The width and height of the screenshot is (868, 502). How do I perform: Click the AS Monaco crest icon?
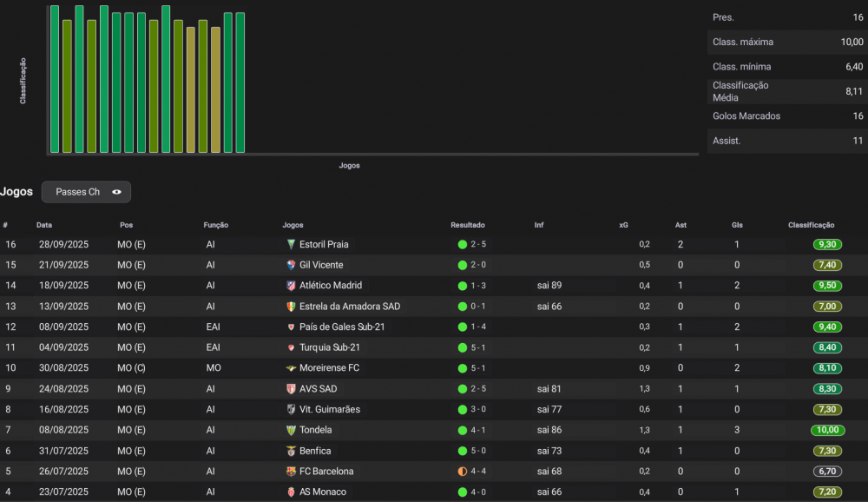[x=291, y=492]
